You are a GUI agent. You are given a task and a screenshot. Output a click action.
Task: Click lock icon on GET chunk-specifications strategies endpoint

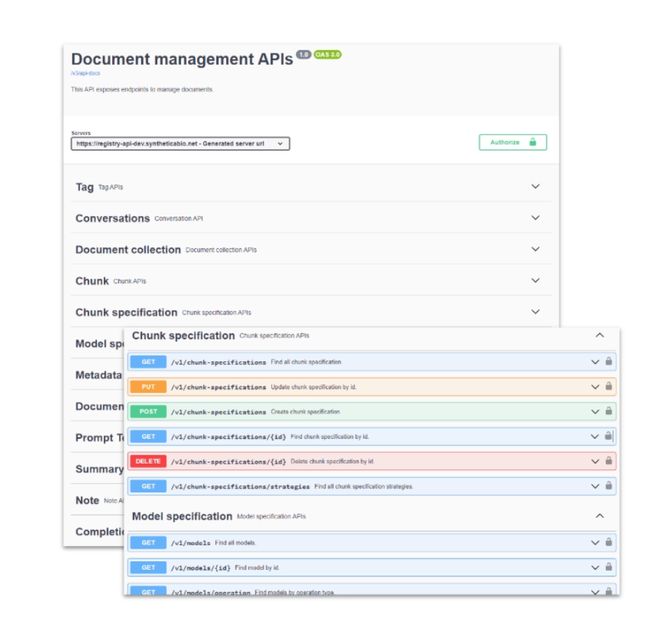609,486
